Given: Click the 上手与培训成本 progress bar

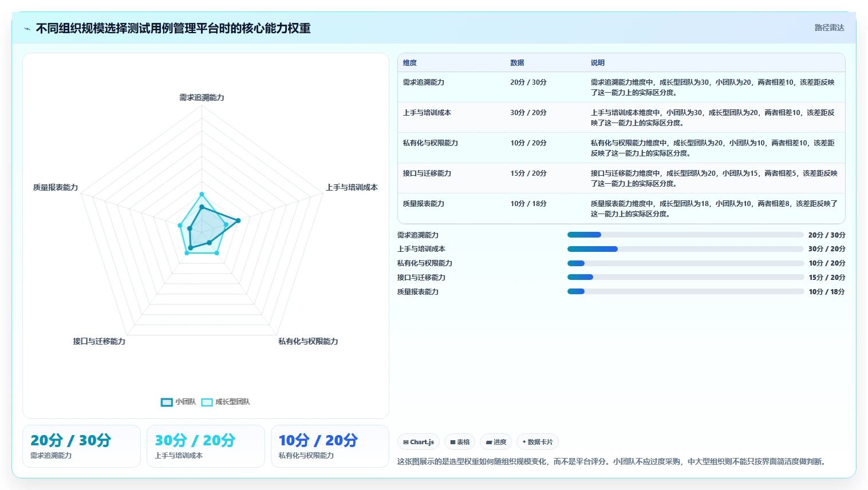Looking at the screenshot, I should click(685, 249).
